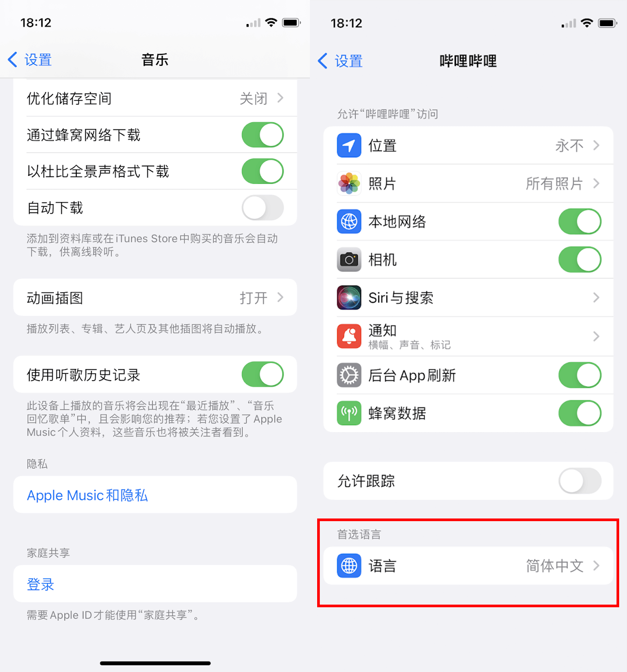Open 动画插图 setting showing 打开
The image size is (627, 672).
click(x=155, y=298)
